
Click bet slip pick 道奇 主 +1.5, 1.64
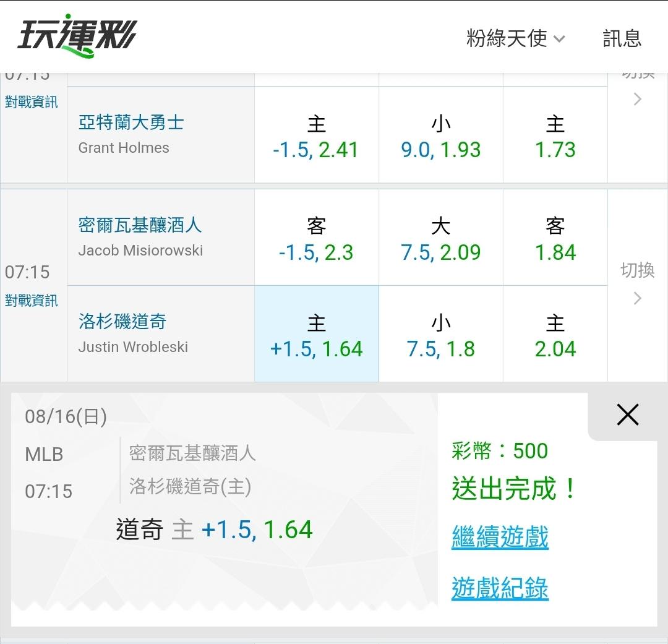pyautogui.click(x=214, y=530)
